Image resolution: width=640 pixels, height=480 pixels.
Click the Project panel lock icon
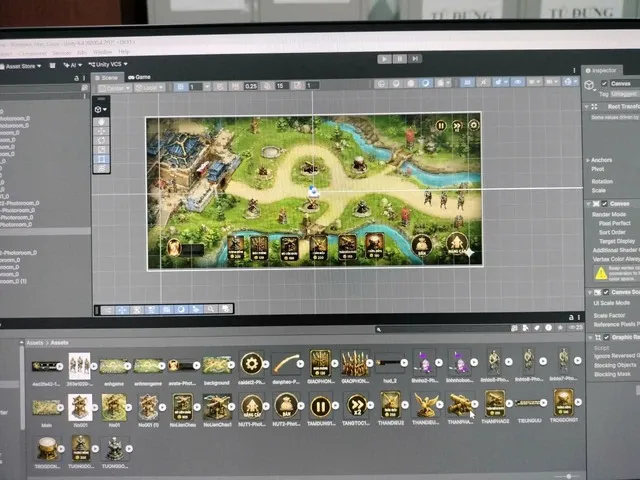(x=571, y=318)
